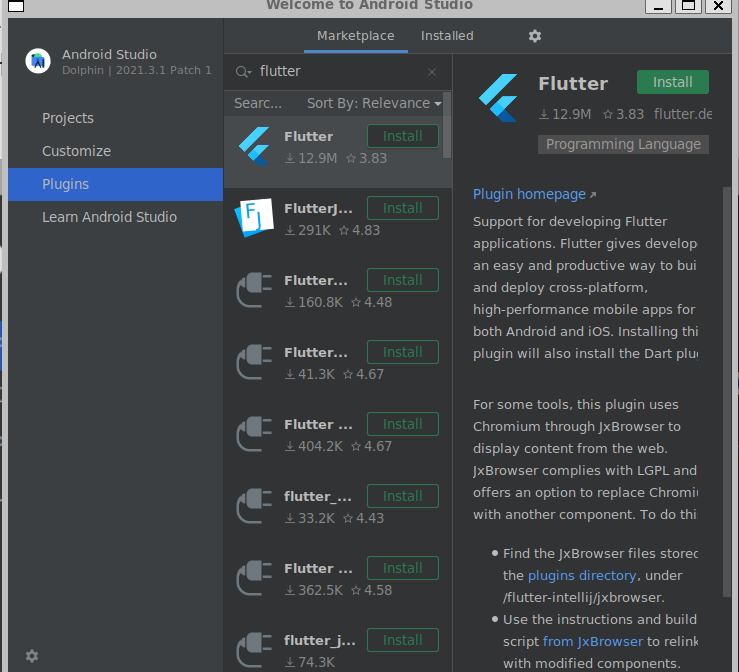
Task: Install the plugin with 33.2K downloads
Action: point(402,496)
